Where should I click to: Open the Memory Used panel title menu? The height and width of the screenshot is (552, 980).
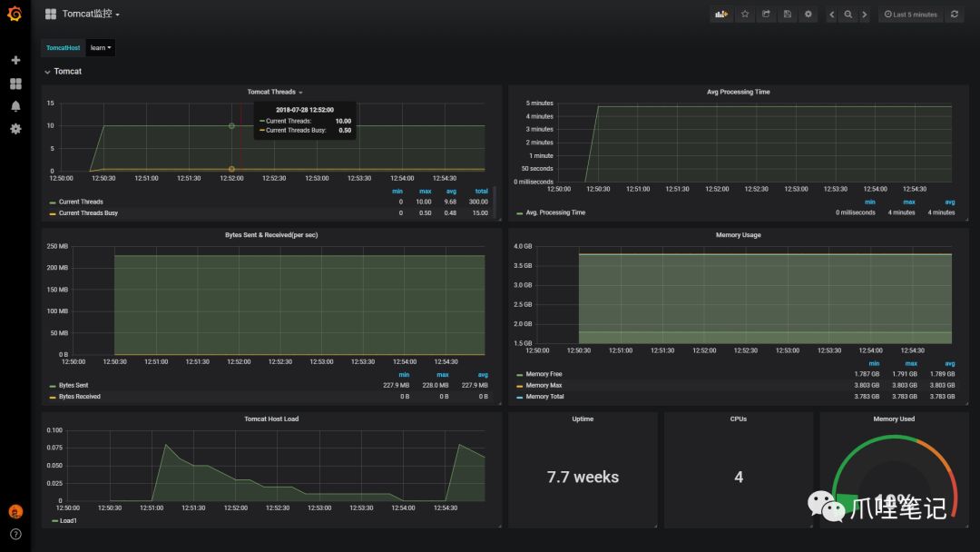[894, 419]
